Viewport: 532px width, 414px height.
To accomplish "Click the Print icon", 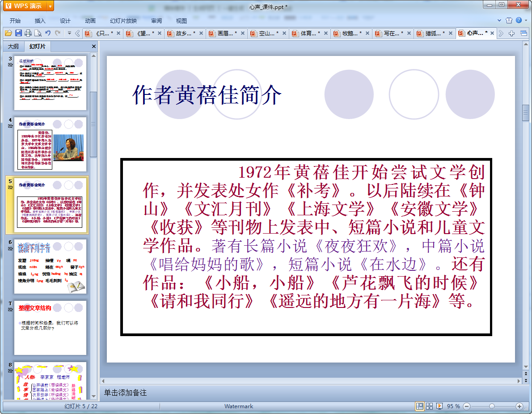I will (28, 33).
